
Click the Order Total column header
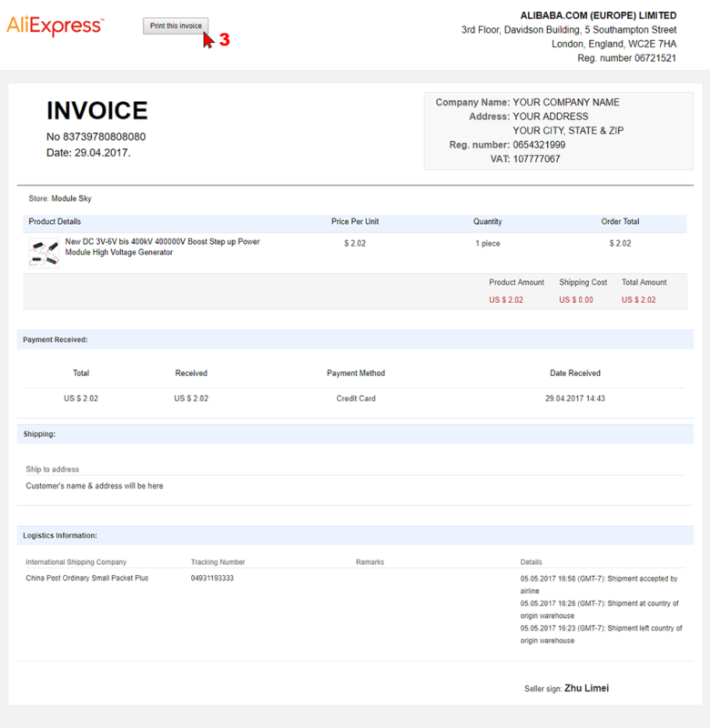(620, 221)
